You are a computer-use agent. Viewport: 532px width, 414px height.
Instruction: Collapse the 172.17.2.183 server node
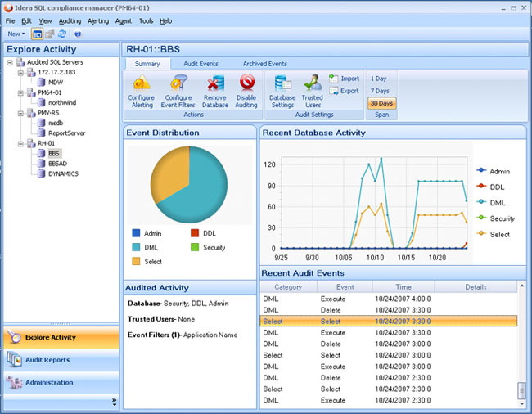pos(20,73)
